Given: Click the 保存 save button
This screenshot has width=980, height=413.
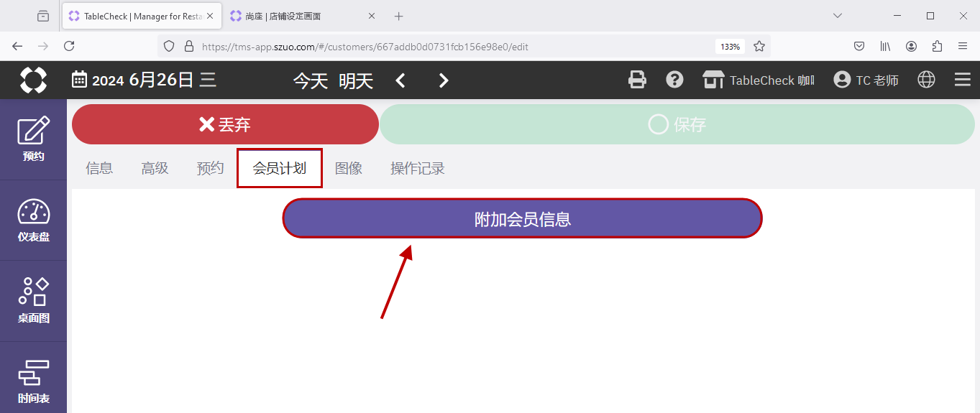Looking at the screenshot, I should (x=677, y=124).
